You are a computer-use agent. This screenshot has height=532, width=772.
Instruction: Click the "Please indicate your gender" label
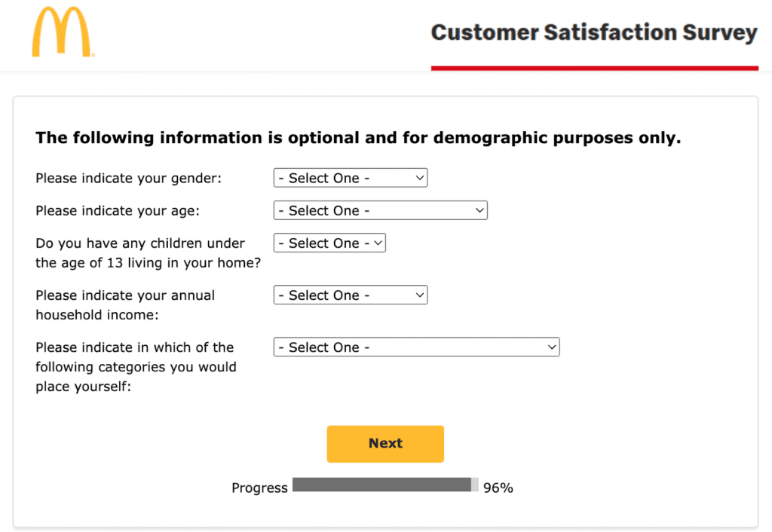coord(129,179)
